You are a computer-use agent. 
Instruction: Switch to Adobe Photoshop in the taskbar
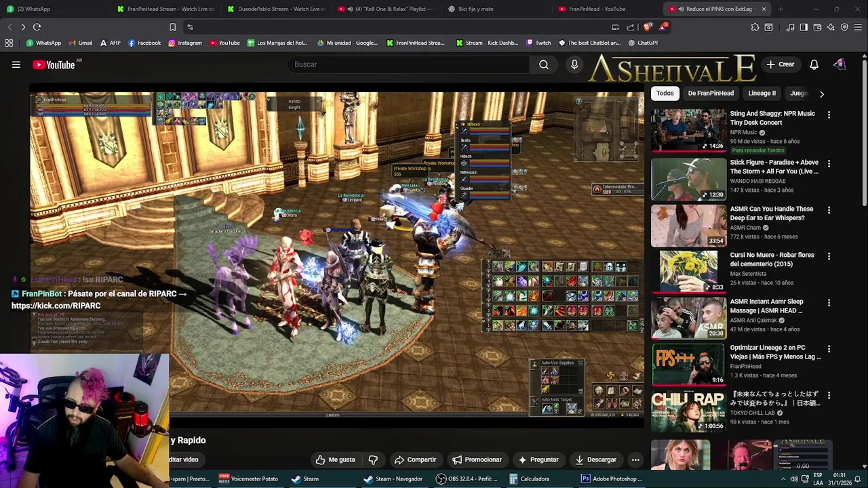click(x=612, y=479)
